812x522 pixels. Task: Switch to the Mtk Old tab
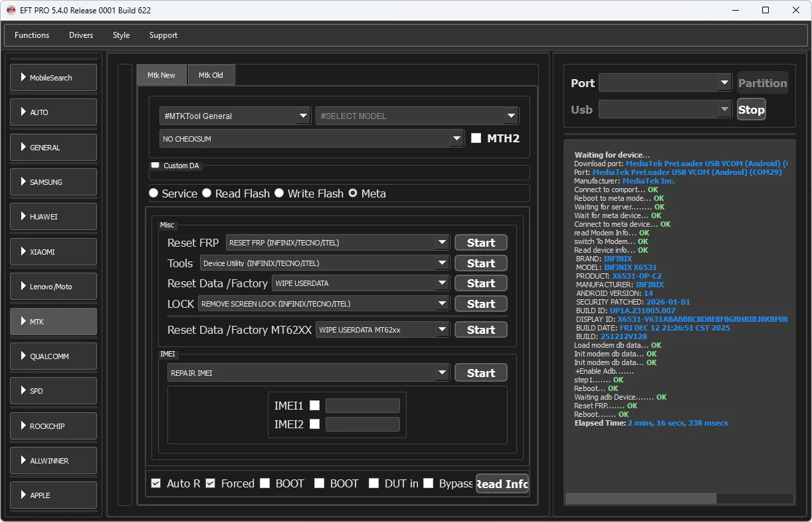(211, 75)
